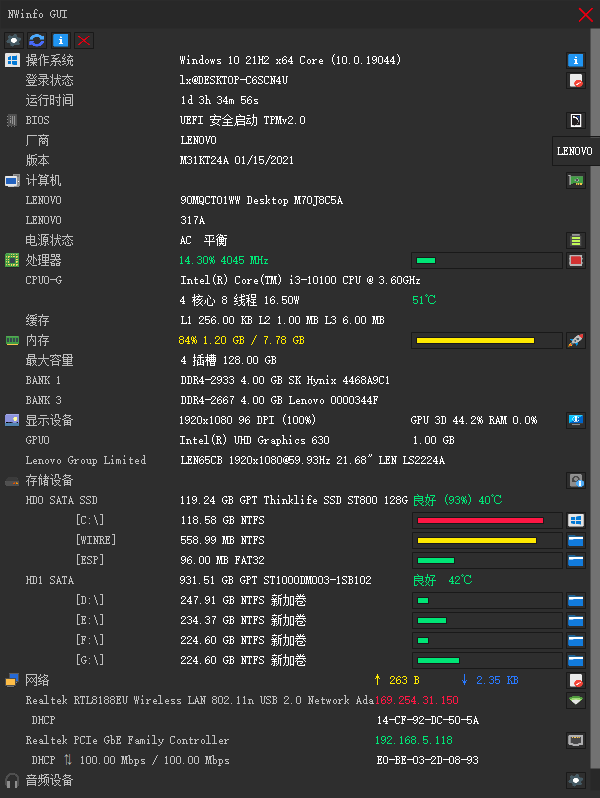Open the F:\ drive icon button
Screen dimensions: 600x798
click(x=576, y=640)
